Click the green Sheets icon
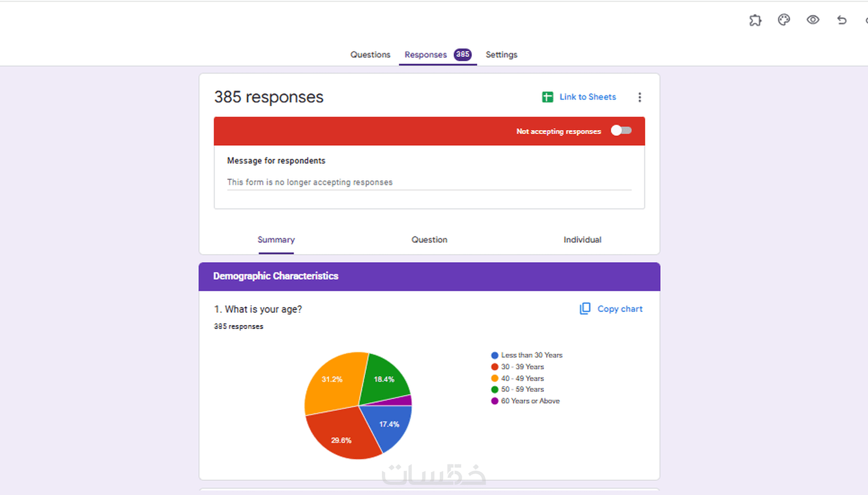Image resolution: width=868 pixels, height=495 pixels. pos(547,97)
